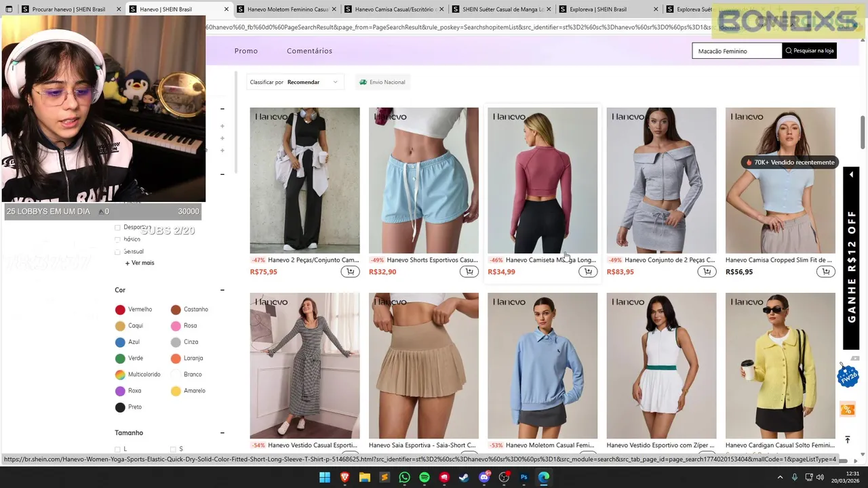Collapse the Ganhe R$12 Off side banner arrow

851,175
